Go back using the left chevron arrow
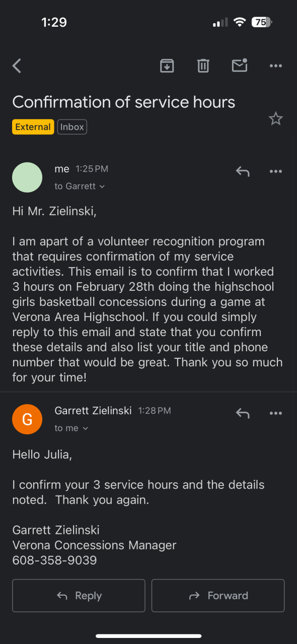297x644 pixels. (17, 66)
